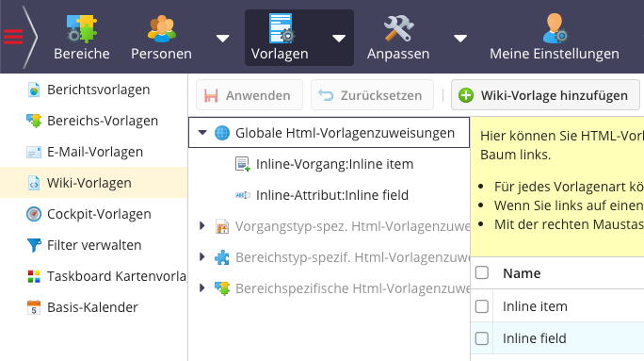Check the Inline item row checkbox

482,306
